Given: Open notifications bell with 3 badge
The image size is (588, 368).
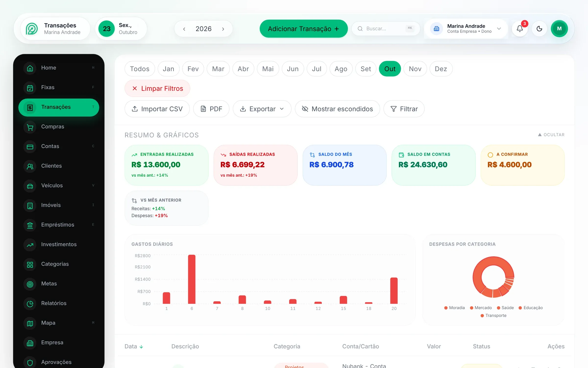Looking at the screenshot, I should (520, 29).
